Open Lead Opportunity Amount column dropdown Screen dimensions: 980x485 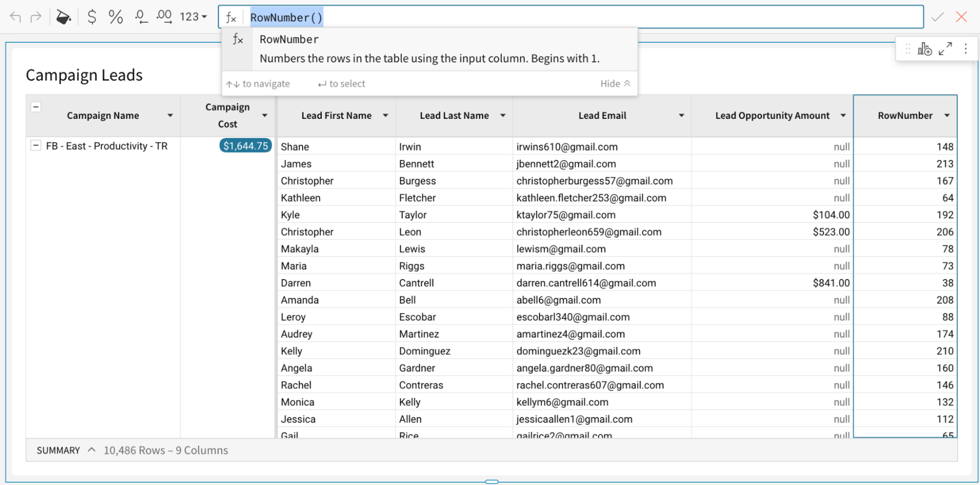point(843,115)
